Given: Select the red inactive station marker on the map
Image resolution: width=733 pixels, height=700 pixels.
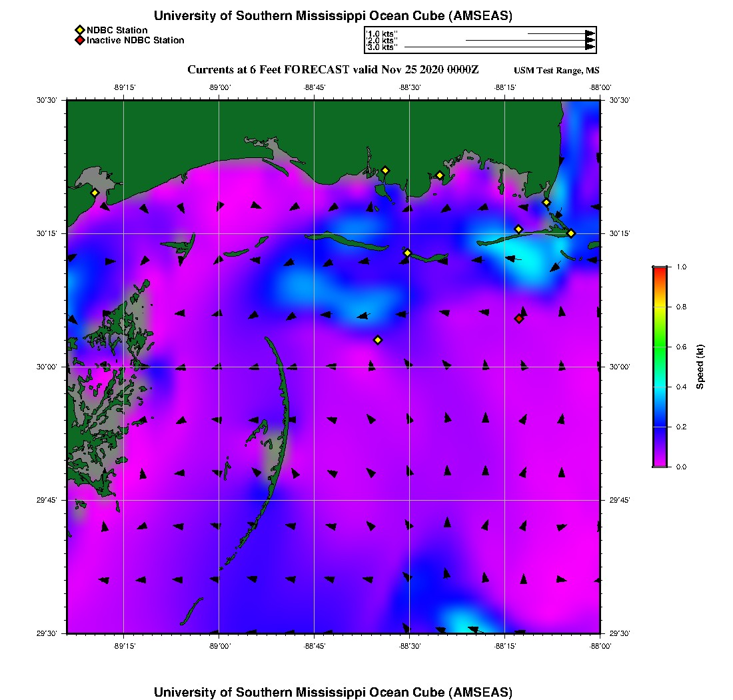Looking at the screenshot, I should (518, 319).
